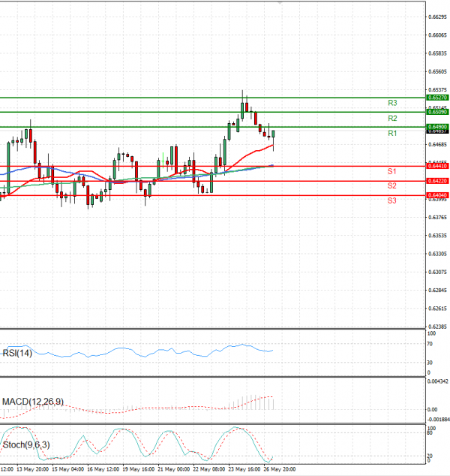Viewport: 450px width, 476px height.
Task: Click the 20 level on Stoch scale
Action: pos(430,456)
